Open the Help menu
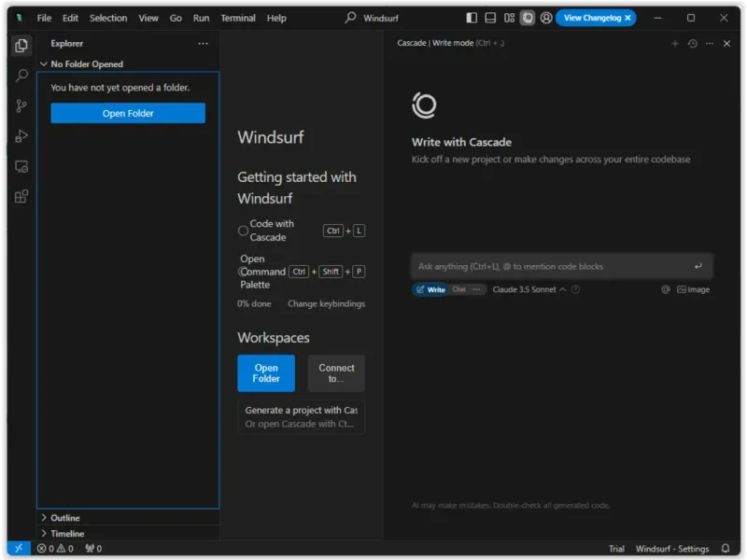 (x=276, y=18)
